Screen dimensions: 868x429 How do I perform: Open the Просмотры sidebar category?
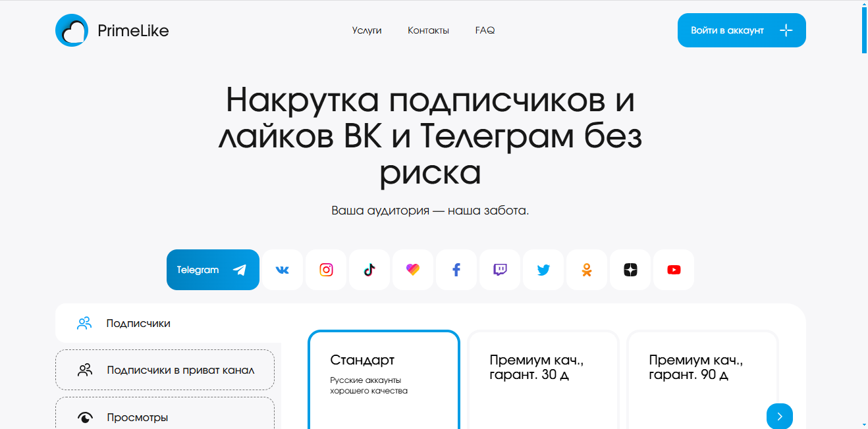(165, 413)
